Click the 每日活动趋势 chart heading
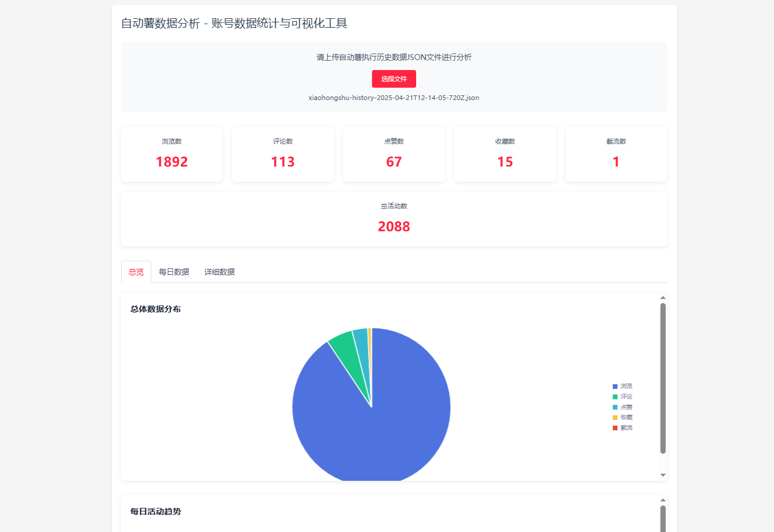This screenshot has height=532, width=774. coord(155,511)
